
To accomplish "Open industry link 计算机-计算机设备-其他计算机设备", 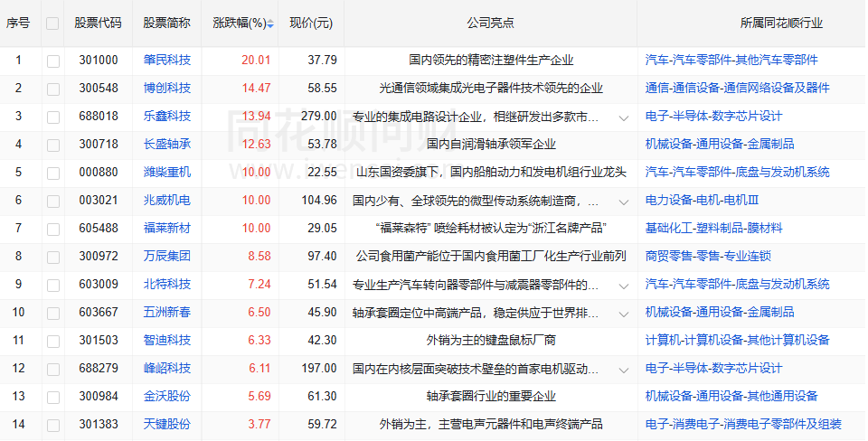I will (x=738, y=341).
